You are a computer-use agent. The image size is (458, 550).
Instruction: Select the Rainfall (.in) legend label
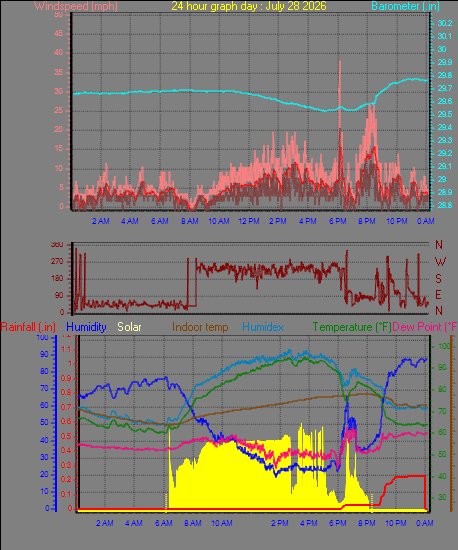click(28, 327)
